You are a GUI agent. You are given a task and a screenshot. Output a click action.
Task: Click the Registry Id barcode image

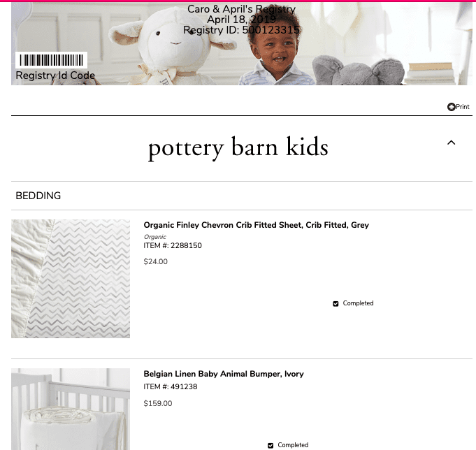pos(51,60)
